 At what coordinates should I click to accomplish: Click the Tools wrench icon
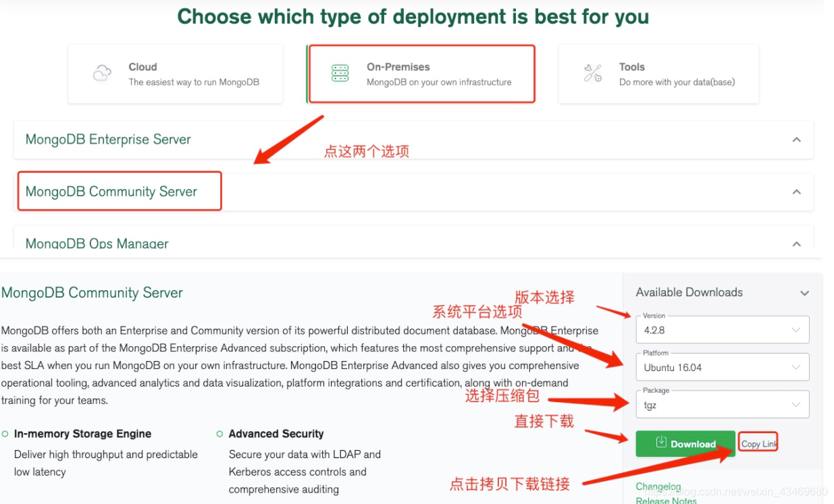pyautogui.click(x=593, y=74)
